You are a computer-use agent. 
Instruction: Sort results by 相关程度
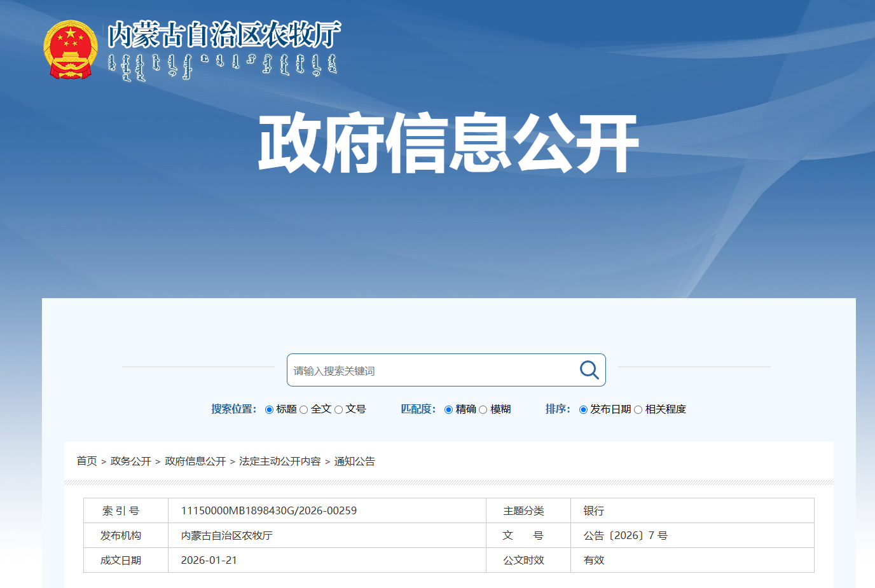(638, 409)
